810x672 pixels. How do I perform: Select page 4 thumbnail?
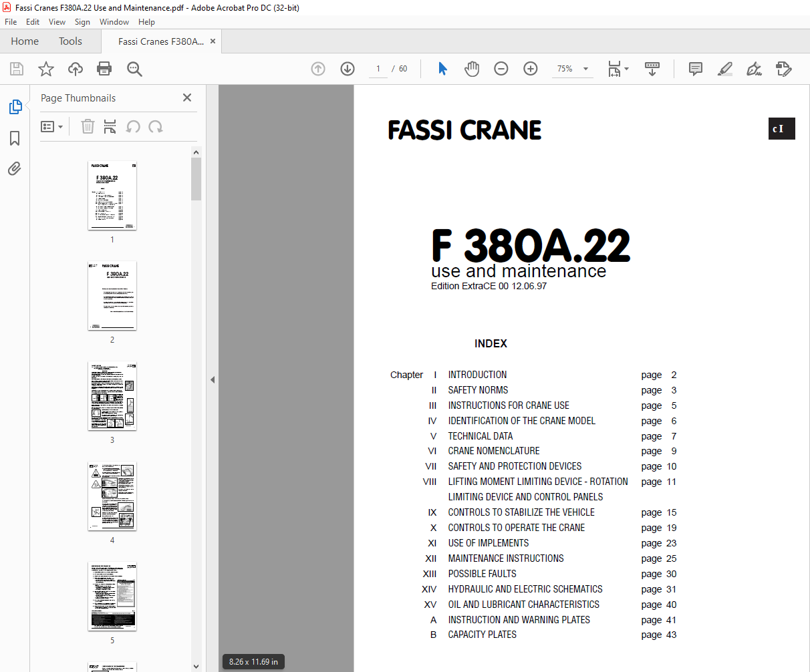coord(112,496)
